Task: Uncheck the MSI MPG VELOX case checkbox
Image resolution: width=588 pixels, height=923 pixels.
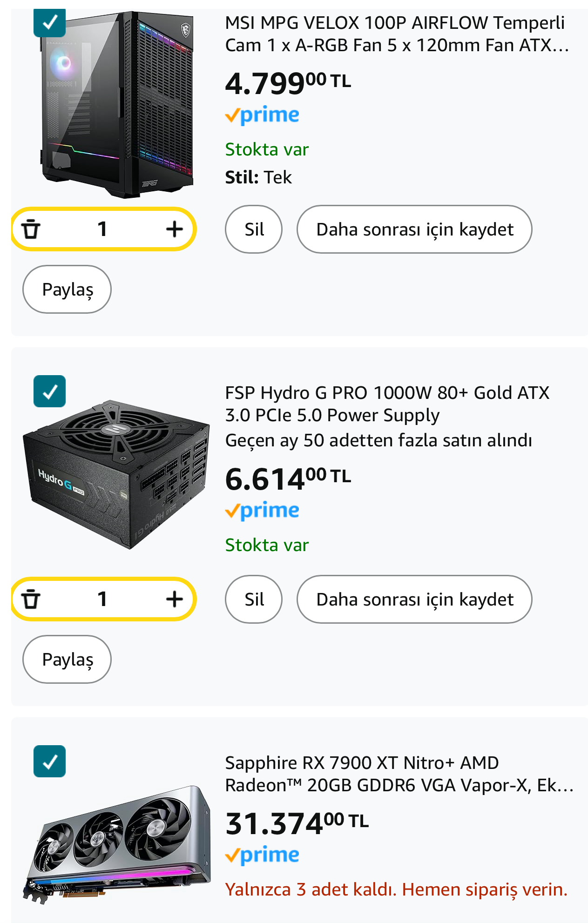Action: click(49, 21)
